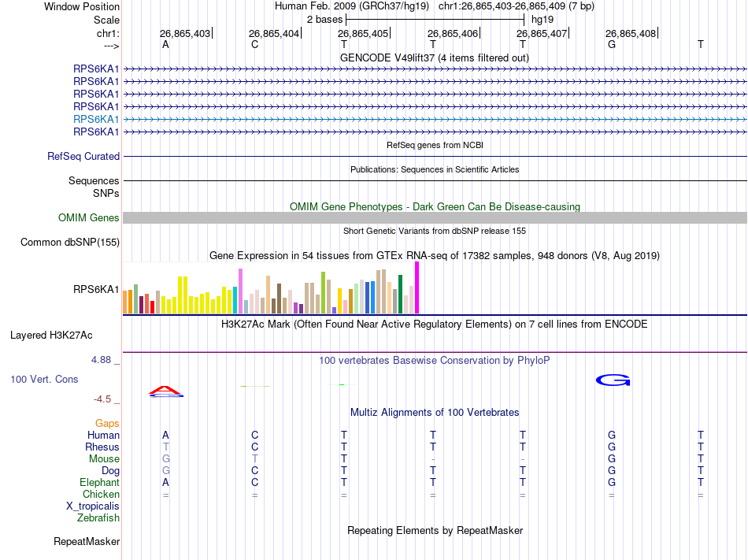
Task: Click the RepeatMasker track label
Action: (87, 542)
